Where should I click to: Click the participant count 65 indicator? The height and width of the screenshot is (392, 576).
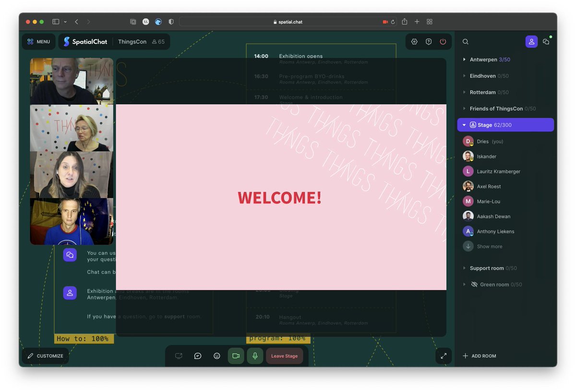coord(158,42)
